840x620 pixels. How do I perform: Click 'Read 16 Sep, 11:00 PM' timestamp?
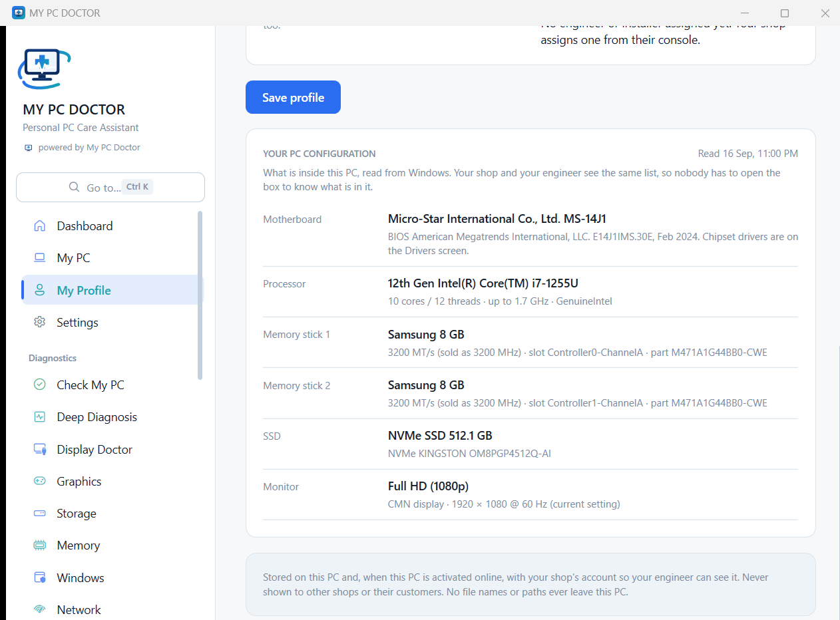pos(748,154)
